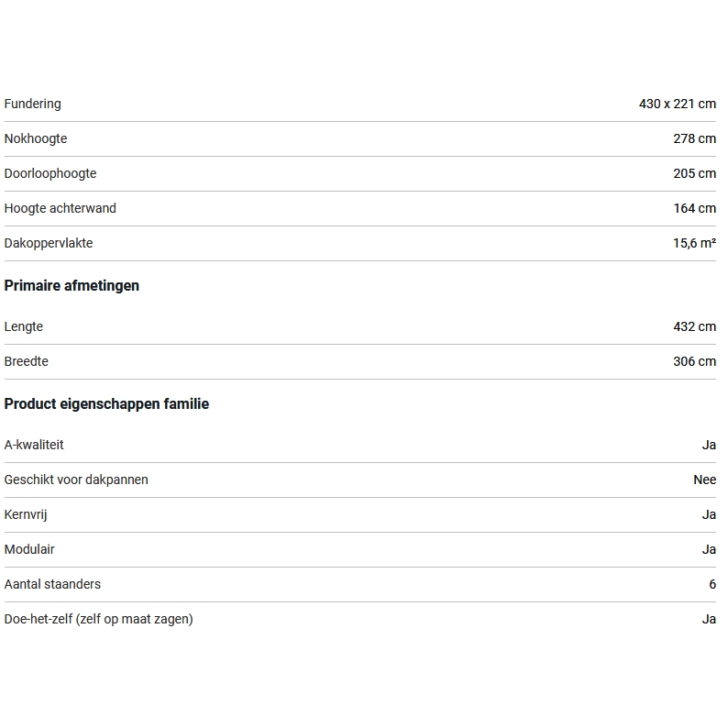Viewport: 728px width, 728px height.
Task: Click the Product eigenschappen familie heading
Action: coord(106,404)
